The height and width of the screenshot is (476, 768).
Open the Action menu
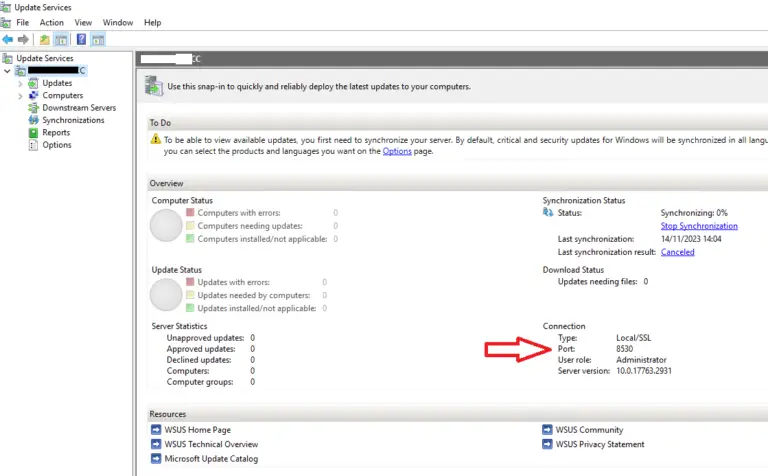pos(51,22)
